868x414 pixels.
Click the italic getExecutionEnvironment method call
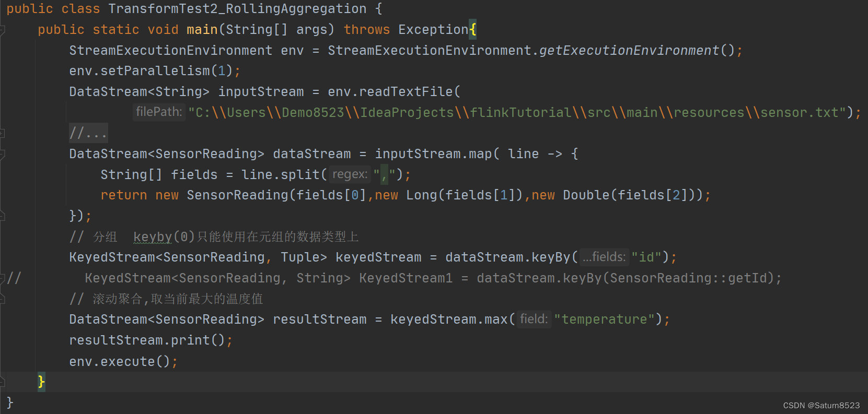pyautogui.click(x=629, y=51)
